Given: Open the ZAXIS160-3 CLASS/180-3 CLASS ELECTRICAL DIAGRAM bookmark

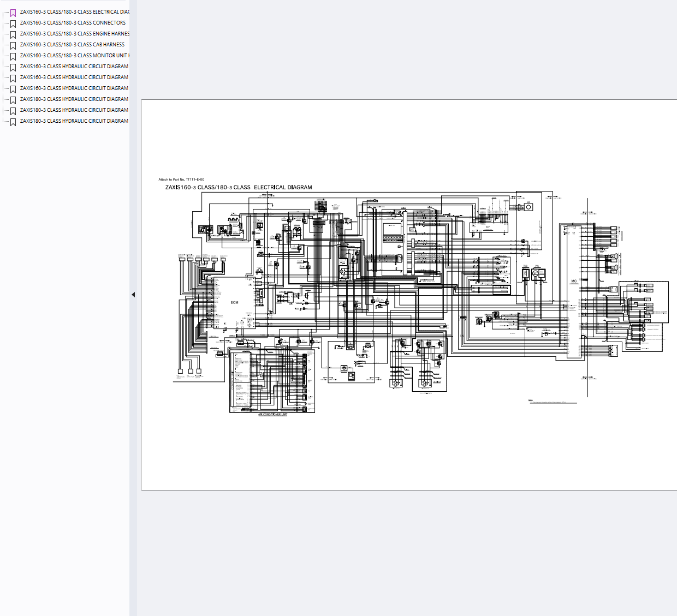Looking at the screenshot, I should pyautogui.click(x=75, y=12).
